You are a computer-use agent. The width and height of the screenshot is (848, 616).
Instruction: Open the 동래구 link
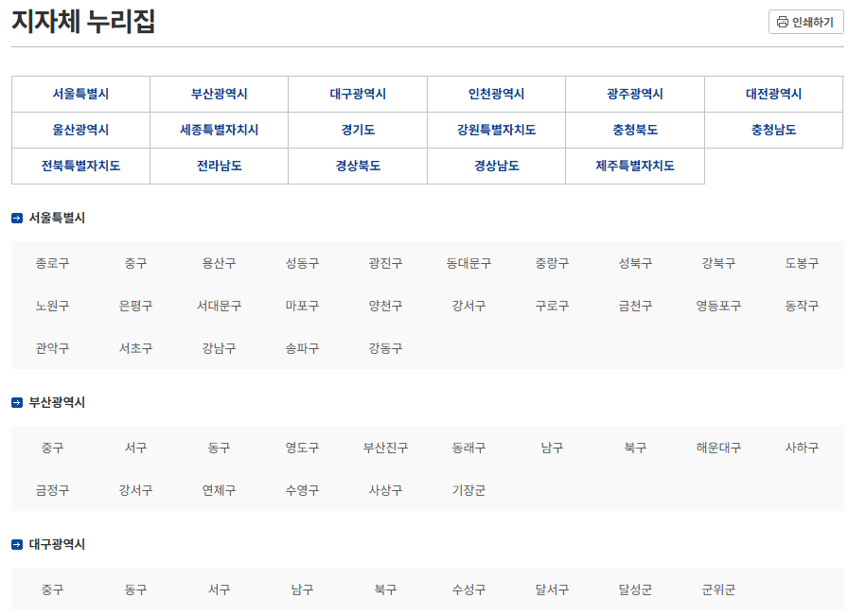pyautogui.click(x=468, y=448)
